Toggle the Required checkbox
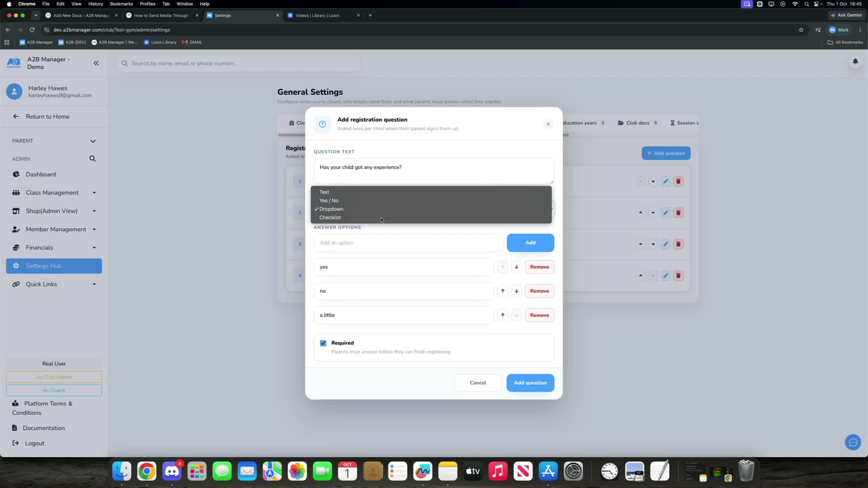The image size is (868, 488). 323,343
